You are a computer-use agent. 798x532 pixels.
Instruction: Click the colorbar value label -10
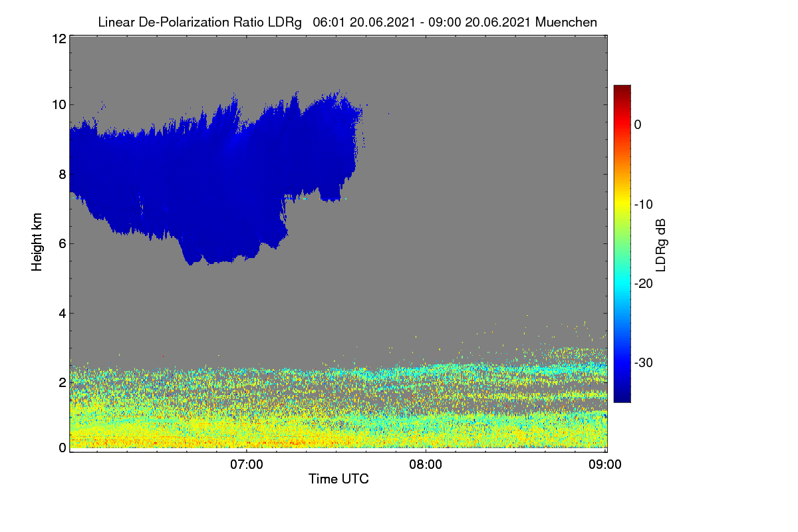click(644, 204)
